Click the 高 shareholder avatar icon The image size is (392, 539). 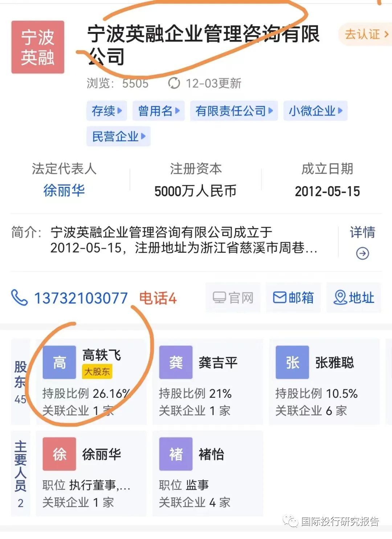(59, 362)
